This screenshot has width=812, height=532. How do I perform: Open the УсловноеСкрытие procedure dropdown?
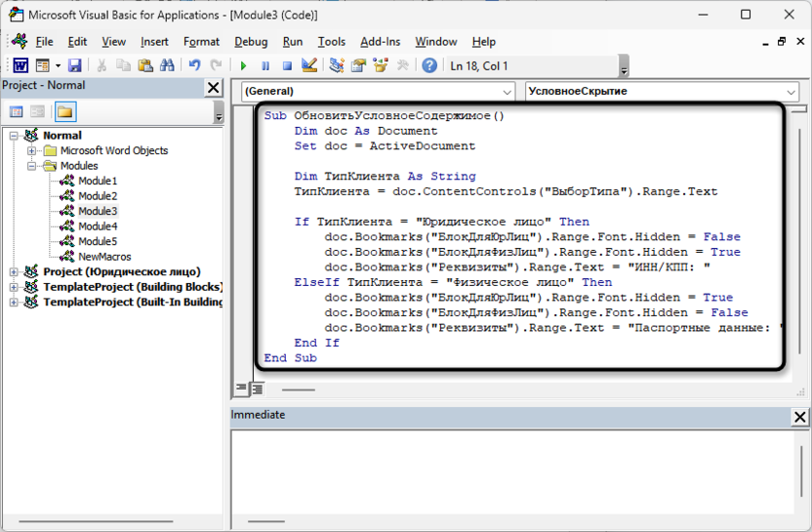tap(790, 91)
